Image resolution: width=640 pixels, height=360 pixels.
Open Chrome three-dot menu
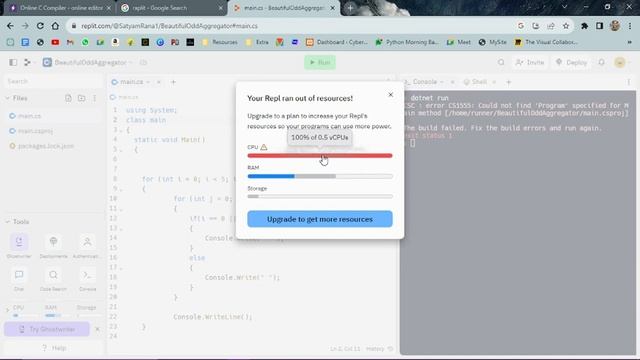(x=630, y=26)
